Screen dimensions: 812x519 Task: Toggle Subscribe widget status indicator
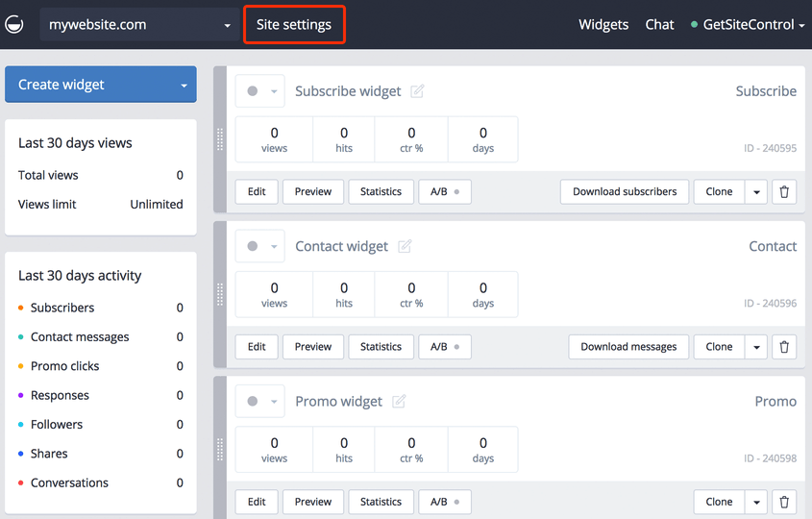260,91
